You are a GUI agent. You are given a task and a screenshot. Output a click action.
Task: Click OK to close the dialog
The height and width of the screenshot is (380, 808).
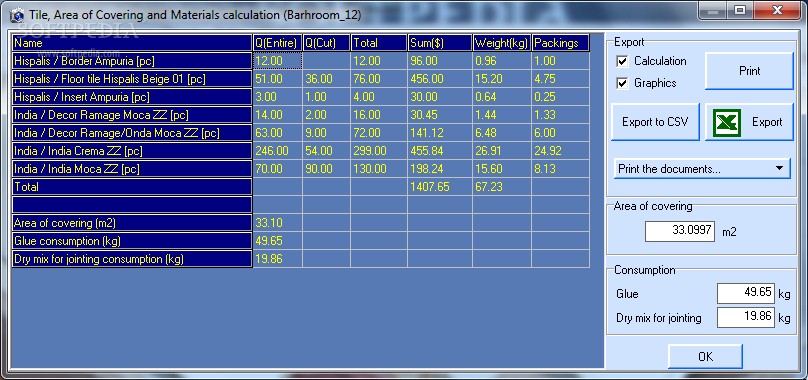705,356
